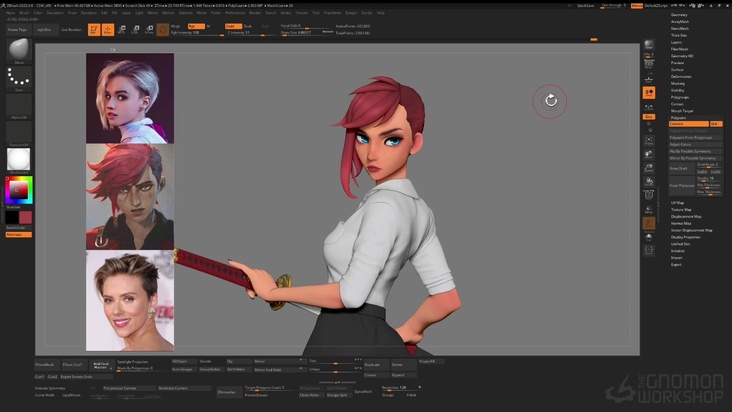This screenshot has height=412, width=732.
Task: Open the Preferences menu
Action: (x=234, y=13)
